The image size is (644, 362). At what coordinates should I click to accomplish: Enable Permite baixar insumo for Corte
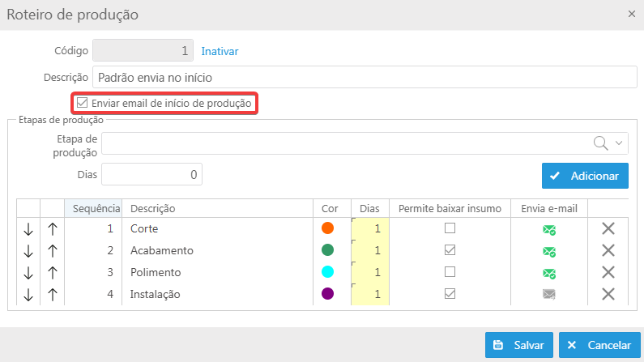coord(450,229)
